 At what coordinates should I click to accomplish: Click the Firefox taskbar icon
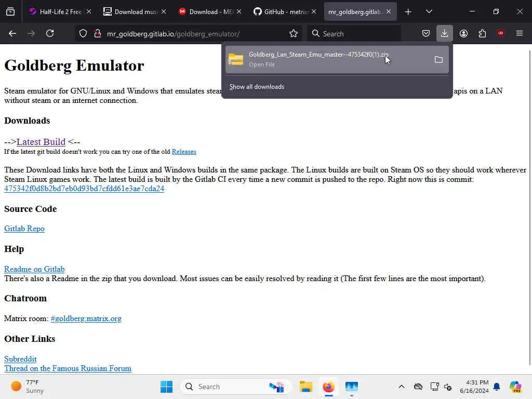(x=328, y=387)
